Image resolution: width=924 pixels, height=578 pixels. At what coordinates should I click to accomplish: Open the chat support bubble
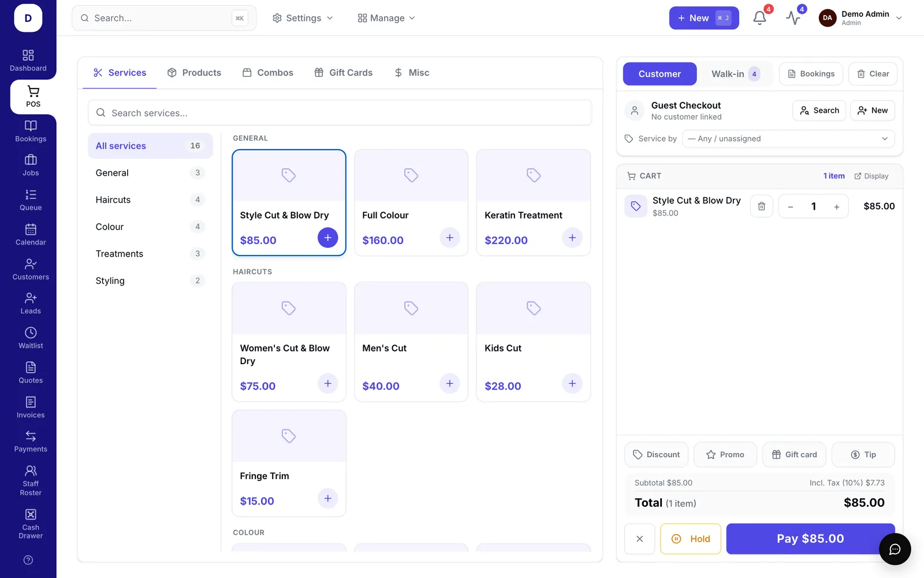click(895, 549)
